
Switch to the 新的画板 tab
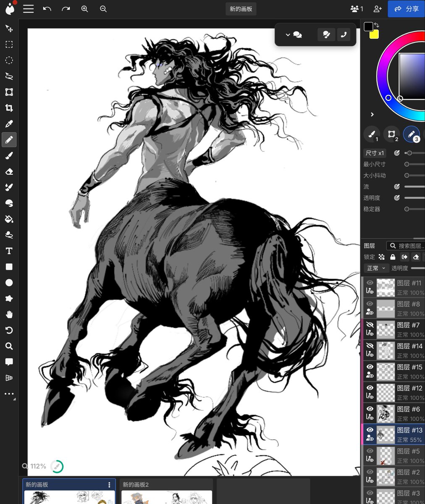[69, 491]
